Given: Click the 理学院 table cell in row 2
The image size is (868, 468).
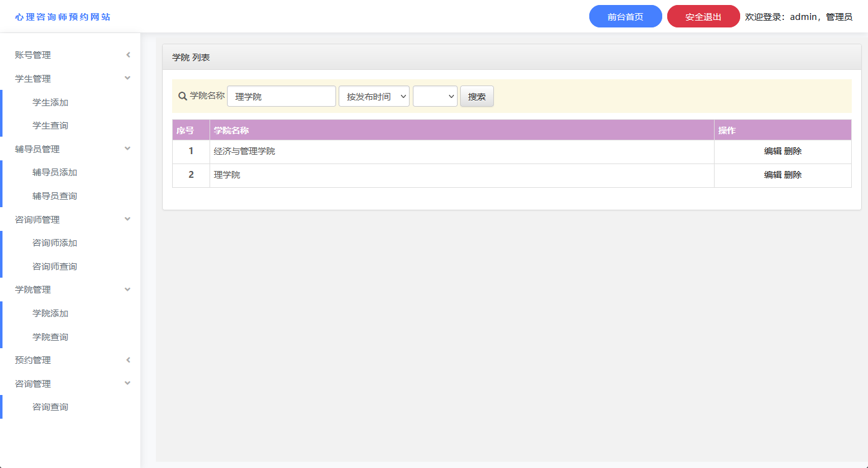Looking at the screenshot, I should pos(462,175).
